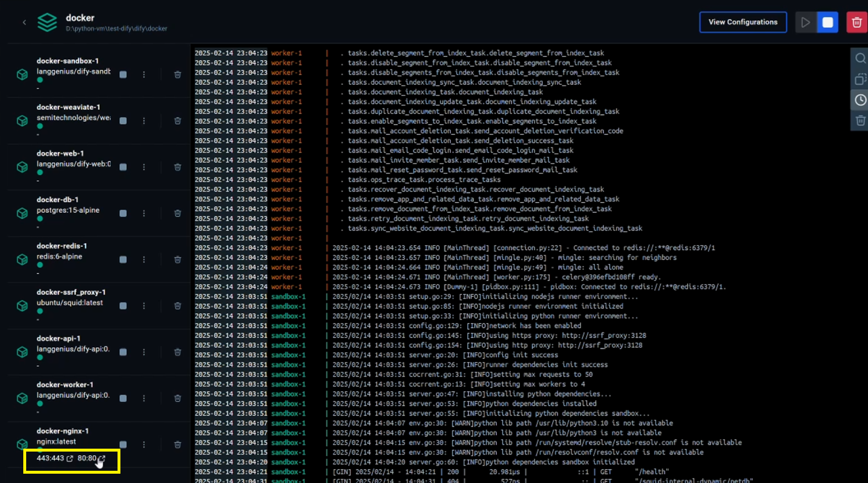Image resolution: width=868 pixels, height=483 pixels.
Task: Delete the docker stack with red trash button
Action: [856, 22]
